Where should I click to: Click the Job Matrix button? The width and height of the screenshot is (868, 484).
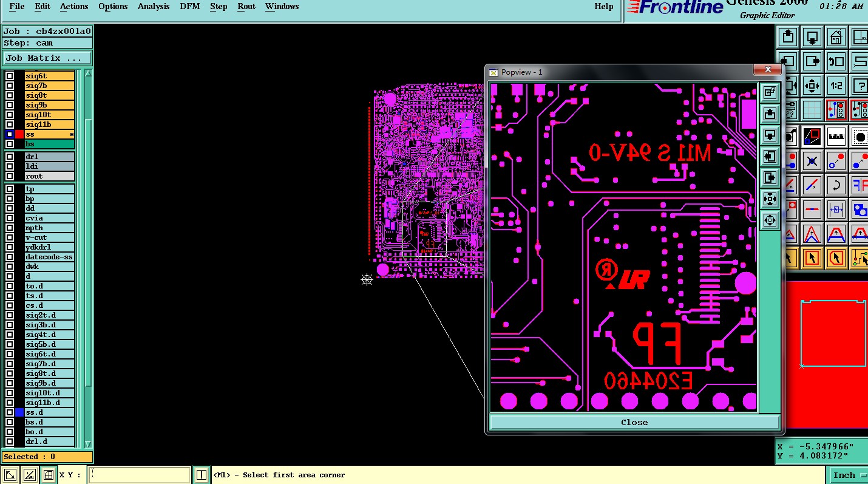47,58
